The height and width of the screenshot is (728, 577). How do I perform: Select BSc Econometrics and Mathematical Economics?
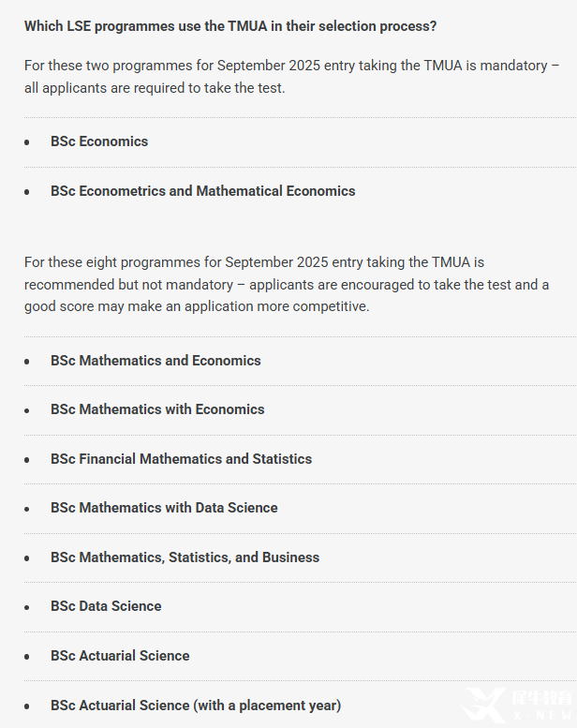coord(203,191)
